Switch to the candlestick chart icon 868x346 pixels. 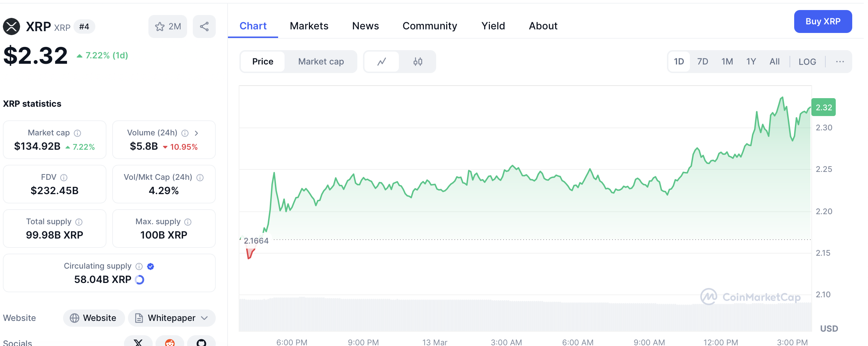pyautogui.click(x=418, y=62)
